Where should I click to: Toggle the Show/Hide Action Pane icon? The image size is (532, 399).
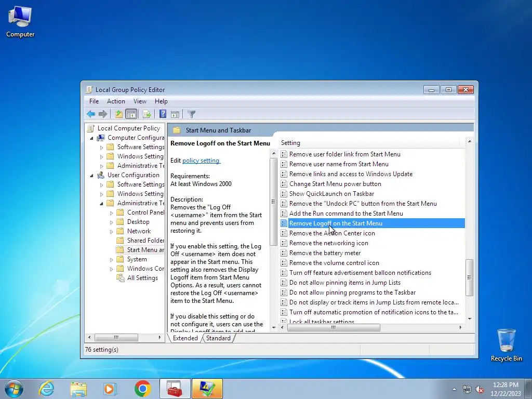[175, 114]
